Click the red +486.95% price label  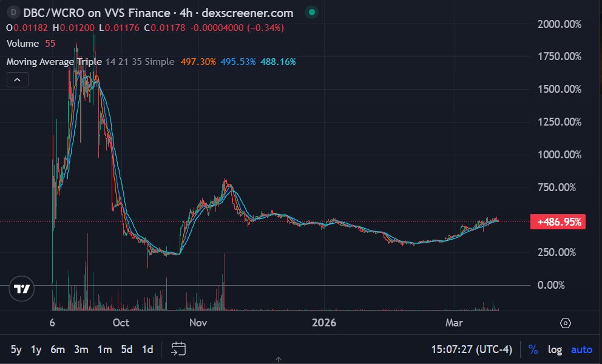coord(558,221)
